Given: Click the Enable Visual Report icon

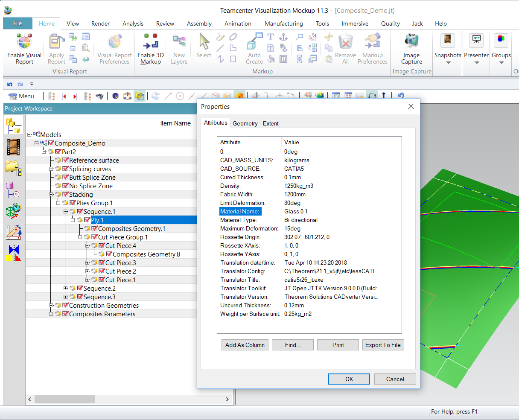Looking at the screenshot, I should [24, 42].
